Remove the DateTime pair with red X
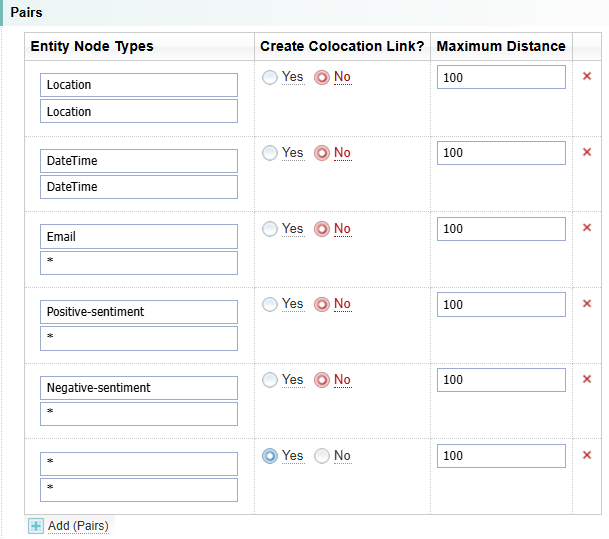 [587, 152]
